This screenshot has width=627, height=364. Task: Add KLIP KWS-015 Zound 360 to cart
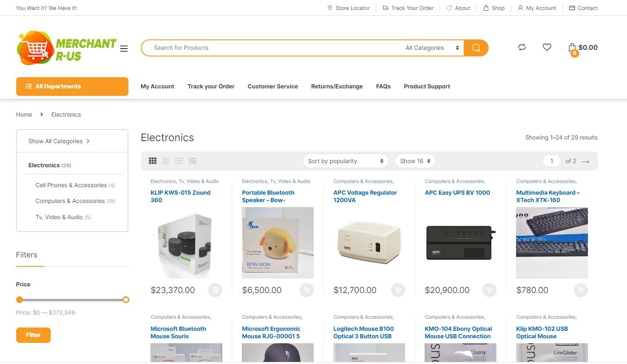[x=215, y=290]
